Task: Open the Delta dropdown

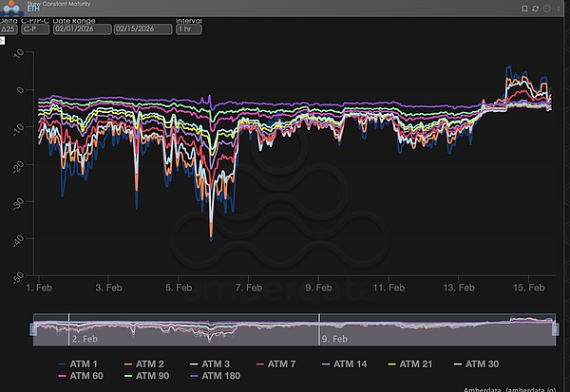Action: click(9, 28)
